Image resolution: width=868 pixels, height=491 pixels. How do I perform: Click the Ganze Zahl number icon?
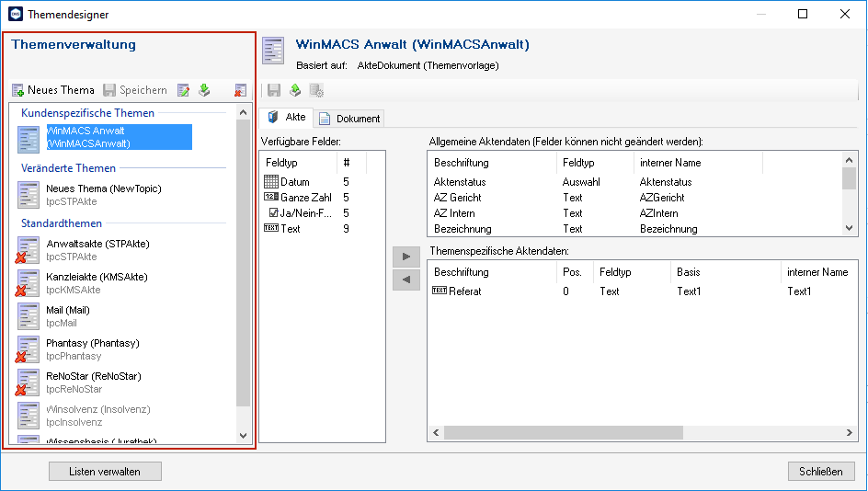click(x=271, y=197)
